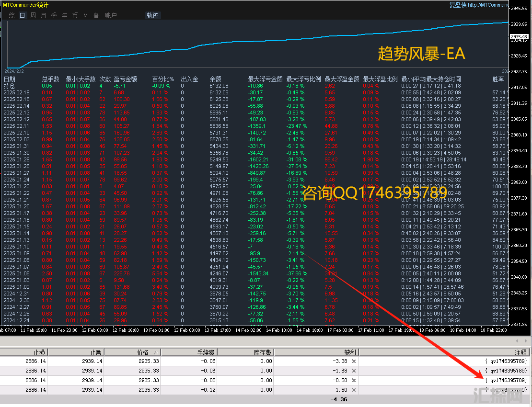The width and height of the screenshot is (532, 407).
Task: Click the floating loss value -1602.21
Action: pos(258,159)
